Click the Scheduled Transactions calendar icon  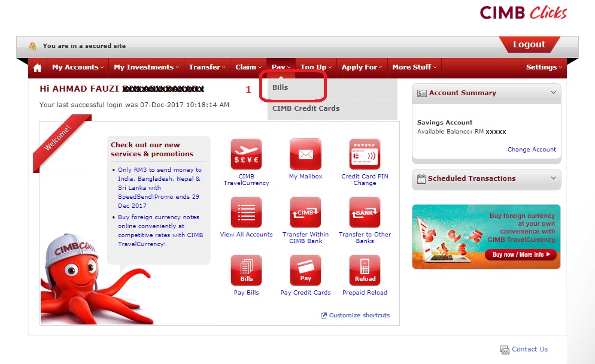421,179
